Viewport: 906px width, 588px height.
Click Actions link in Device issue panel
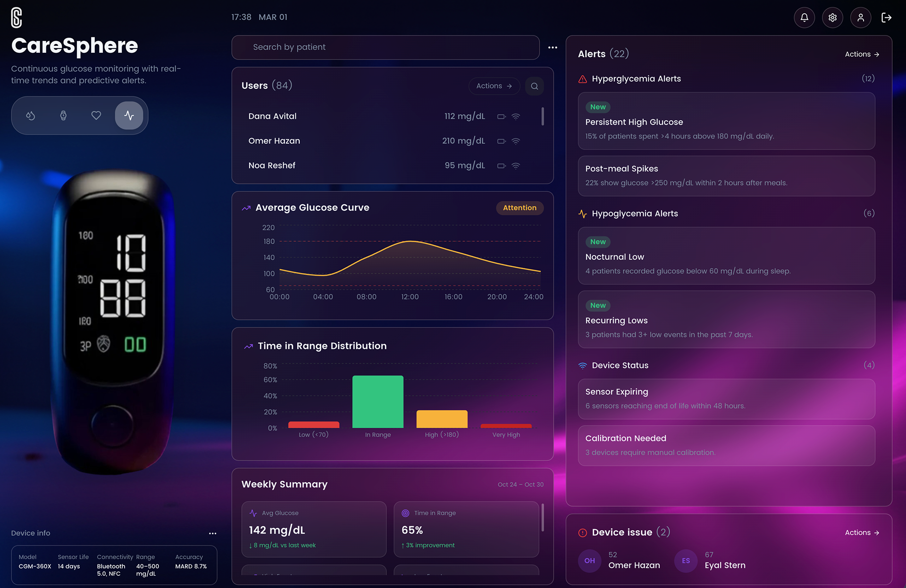point(862,533)
